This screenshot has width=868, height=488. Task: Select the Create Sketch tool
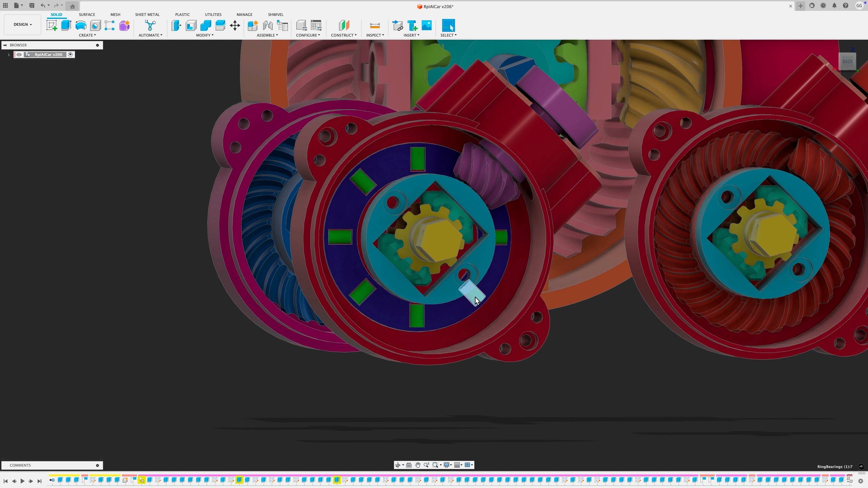tap(52, 25)
